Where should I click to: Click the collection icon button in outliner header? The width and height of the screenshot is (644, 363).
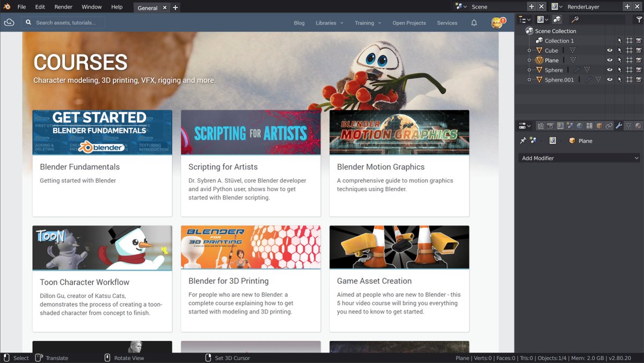pos(557,19)
